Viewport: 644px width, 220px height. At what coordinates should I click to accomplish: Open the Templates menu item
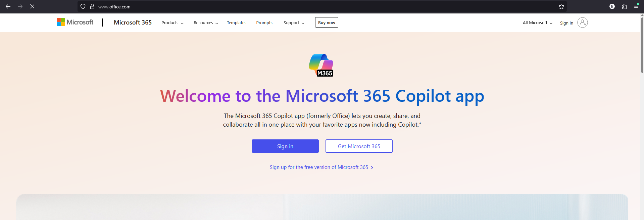tap(237, 23)
